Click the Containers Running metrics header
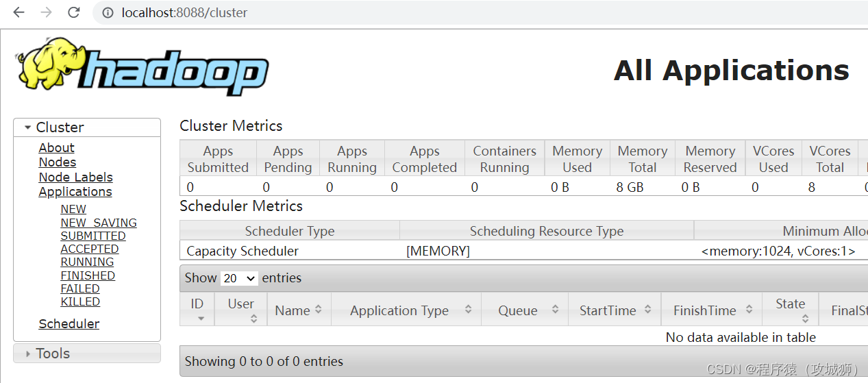The width and height of the screenshot is (868, 383). click(505, 159)
